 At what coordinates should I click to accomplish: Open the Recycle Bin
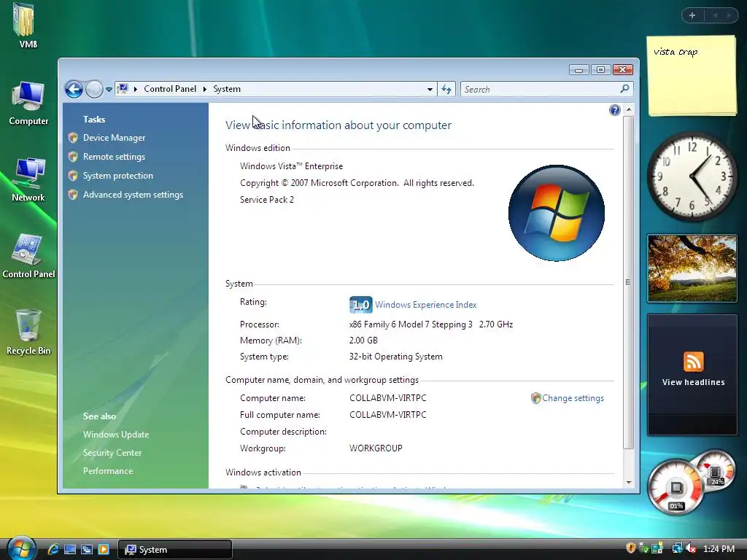[x=28, y=332]
